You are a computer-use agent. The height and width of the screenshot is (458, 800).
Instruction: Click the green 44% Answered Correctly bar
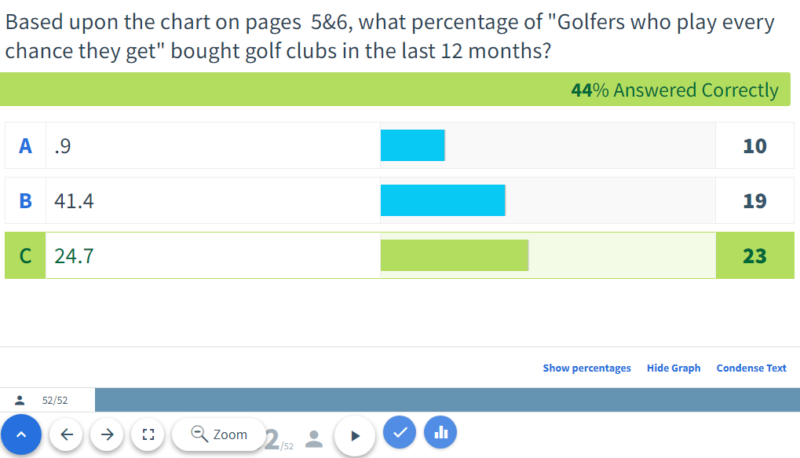pyautogui.click(x=395, y=89)
